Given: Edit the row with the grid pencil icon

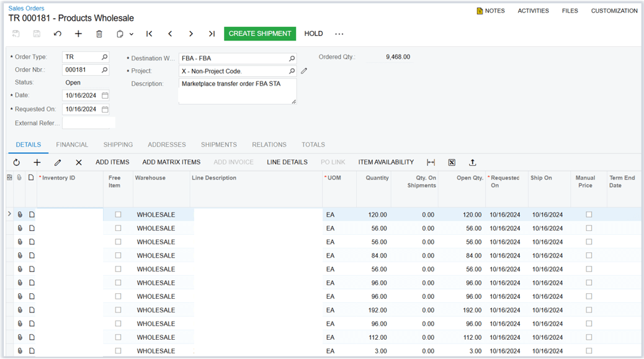Looking at the screenshot, I should click(58, 163).
